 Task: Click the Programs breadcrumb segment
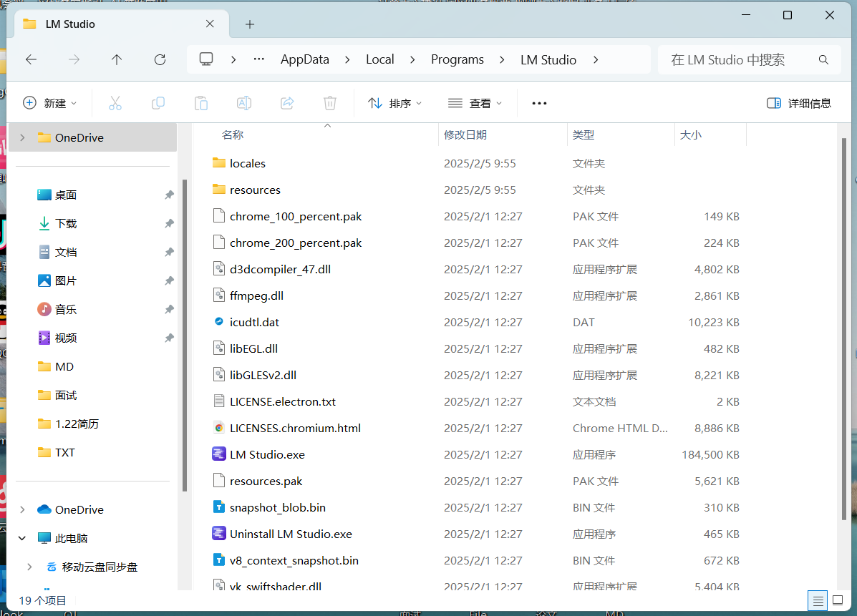click(x=457, y=59)
